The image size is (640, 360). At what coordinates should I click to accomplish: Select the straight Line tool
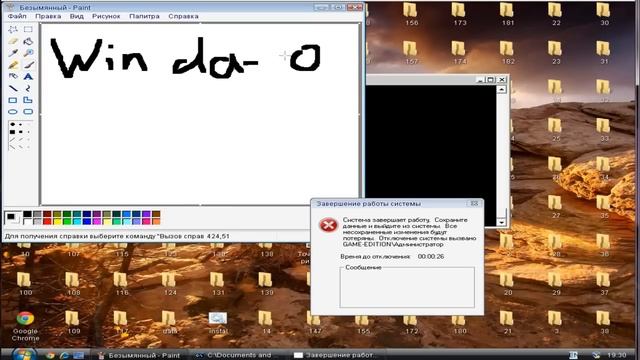click(13, 88)
